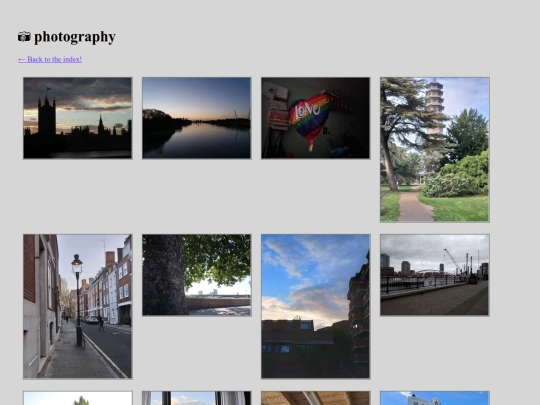The width and height of the screenshot is (540, 405).
Task: Open the partially visible window curtains photo
Action: 197,398
